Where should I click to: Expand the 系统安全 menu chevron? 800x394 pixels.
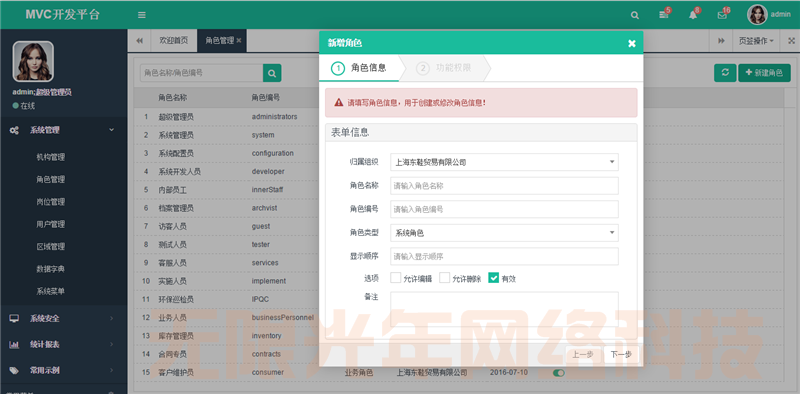tap(112, 318)
